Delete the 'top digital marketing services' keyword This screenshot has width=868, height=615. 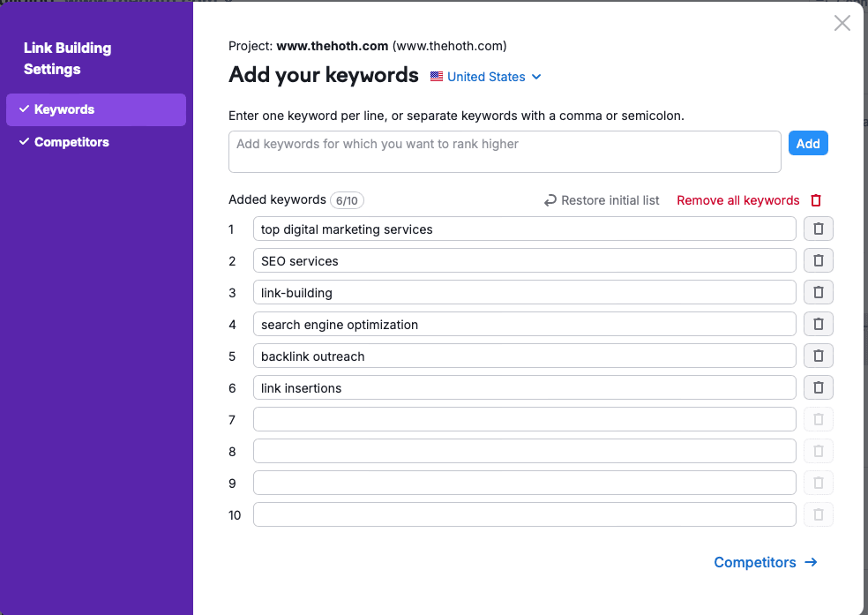click(818, 229)
